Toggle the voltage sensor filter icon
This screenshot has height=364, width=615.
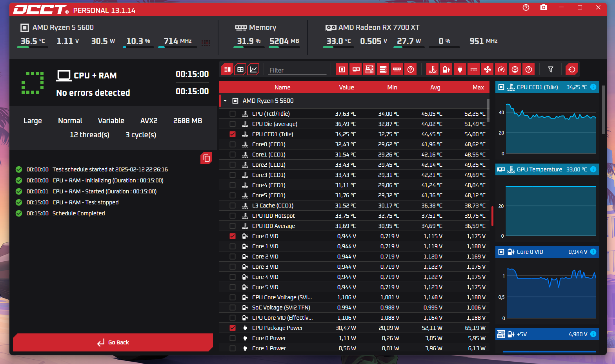click(x=446, y=69)
